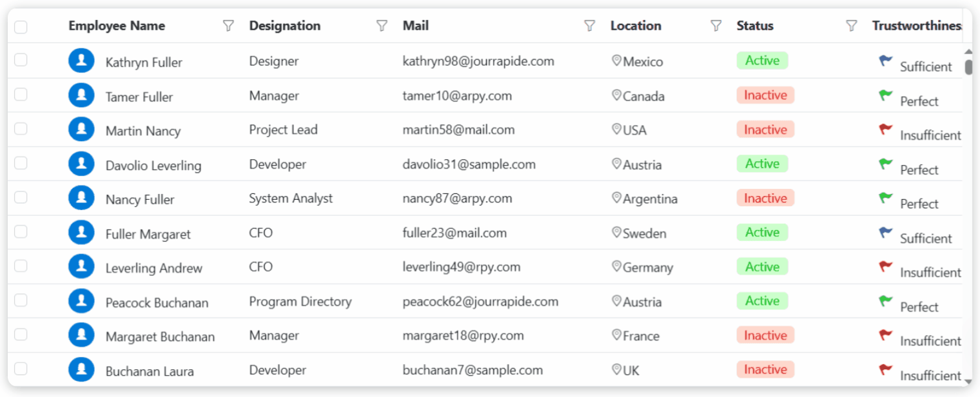Click the red flag in Martin Nancy's row
This screenshot has height=397, width=980.
tap(885, 130)
